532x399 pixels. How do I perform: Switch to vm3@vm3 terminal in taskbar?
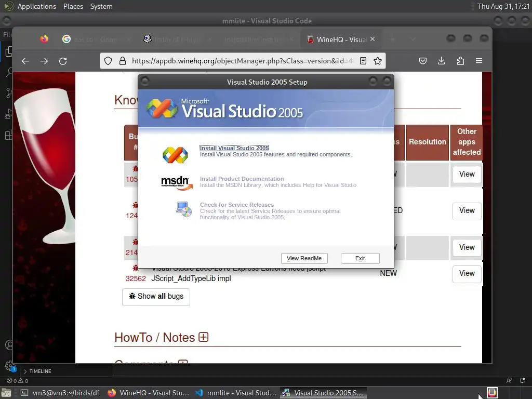click(61, 393)
